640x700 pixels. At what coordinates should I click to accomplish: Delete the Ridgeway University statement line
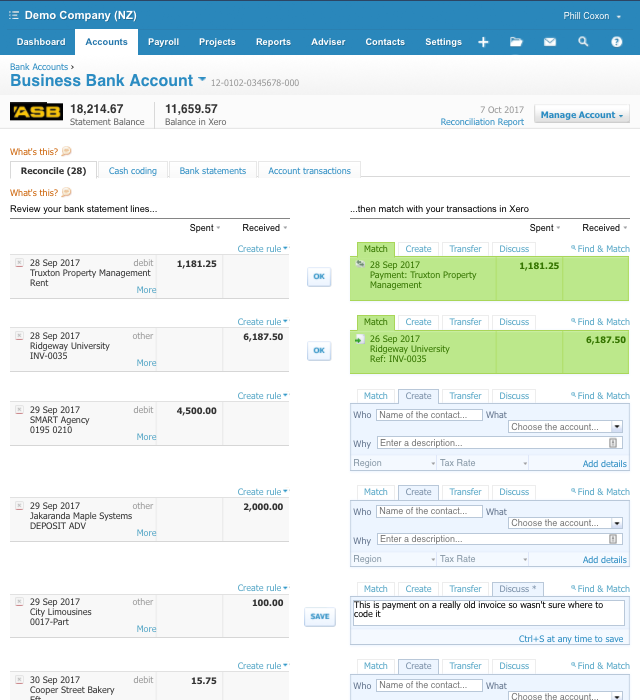coord(19,336)
